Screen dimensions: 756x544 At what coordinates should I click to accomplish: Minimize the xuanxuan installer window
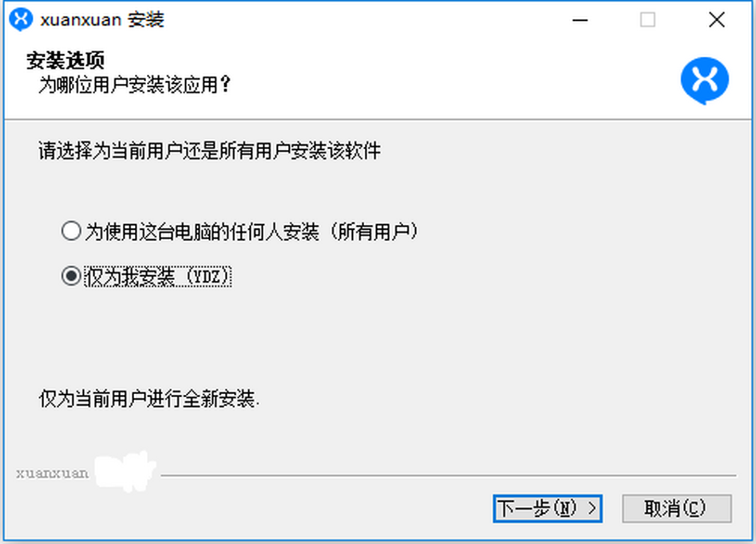580,20
